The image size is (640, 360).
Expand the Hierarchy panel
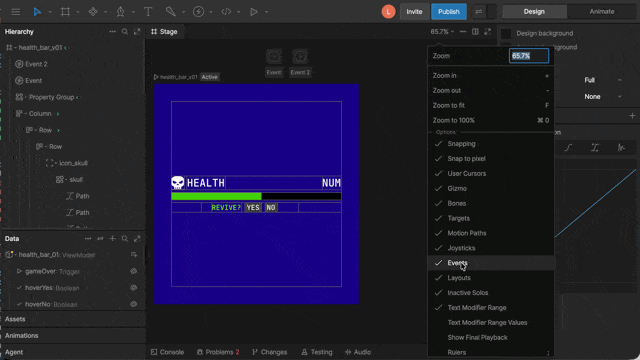coord(137,31)
